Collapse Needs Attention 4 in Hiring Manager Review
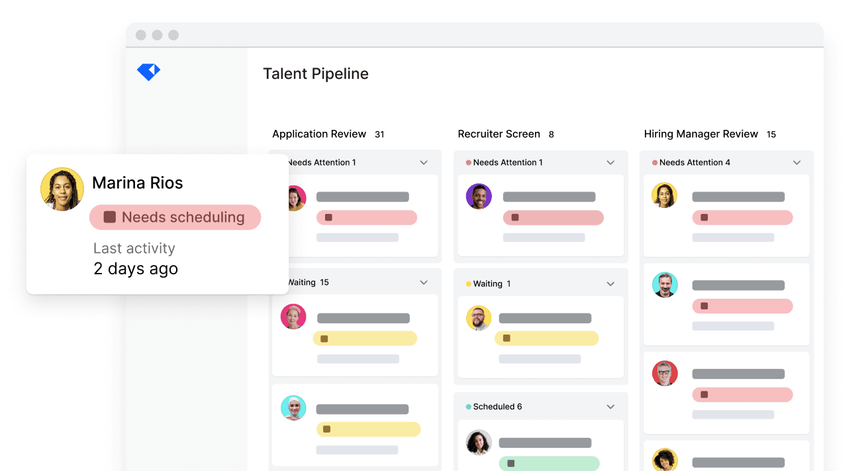868x471 pixels. point(796,162)
